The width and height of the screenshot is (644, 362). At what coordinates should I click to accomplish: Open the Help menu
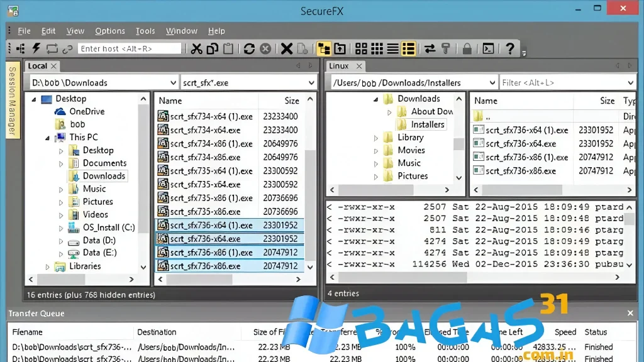pos(216,31)
